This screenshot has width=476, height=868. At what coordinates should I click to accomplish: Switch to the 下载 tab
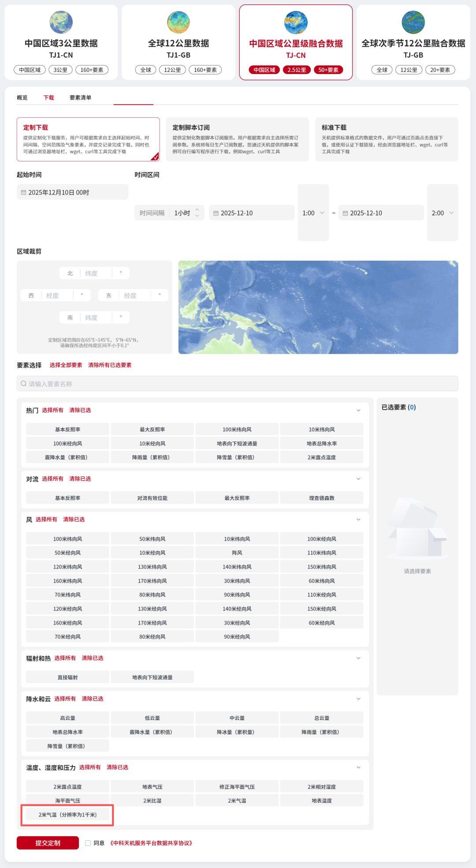click(48, 97)
